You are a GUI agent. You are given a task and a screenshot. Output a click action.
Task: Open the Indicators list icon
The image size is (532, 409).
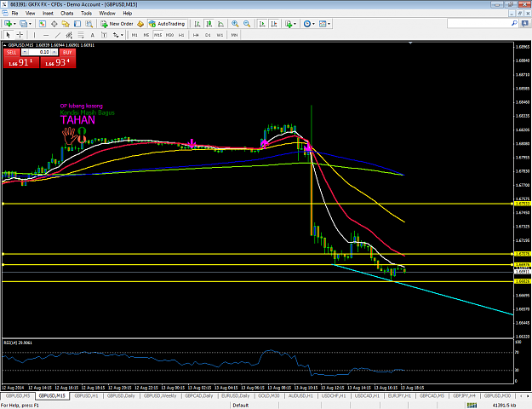289,24
